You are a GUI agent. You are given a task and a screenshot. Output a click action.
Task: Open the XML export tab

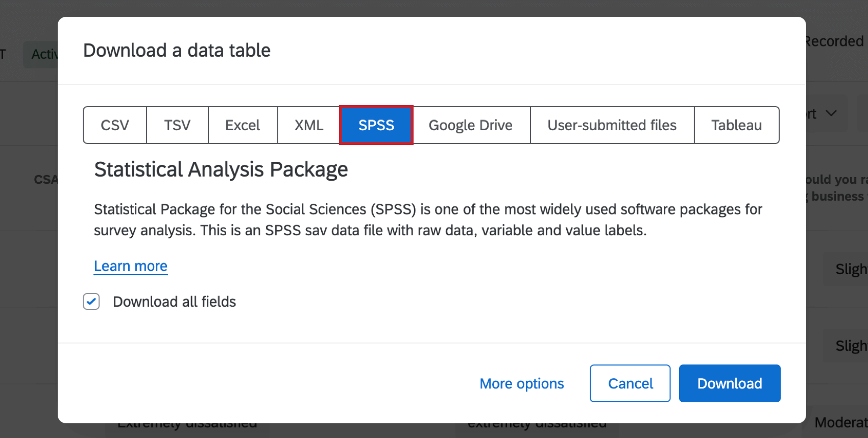[x=309, y=125]
